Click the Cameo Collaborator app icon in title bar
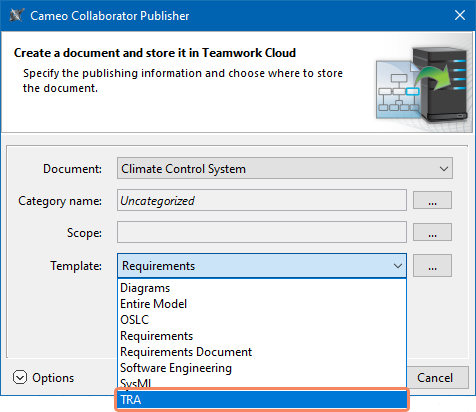 [16, 16]
